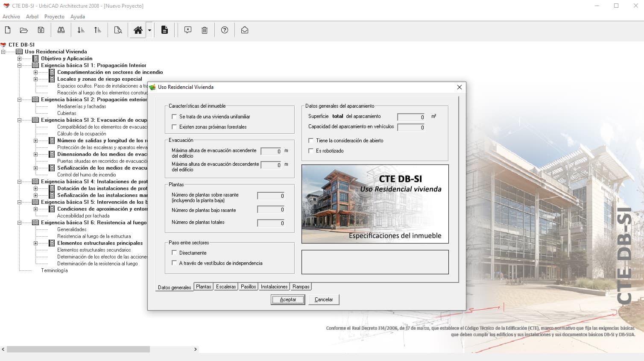Enable 'Tiene la consideración de abierto'
The height and width of the screenshot is (361, 644).
tap(311, 140)
